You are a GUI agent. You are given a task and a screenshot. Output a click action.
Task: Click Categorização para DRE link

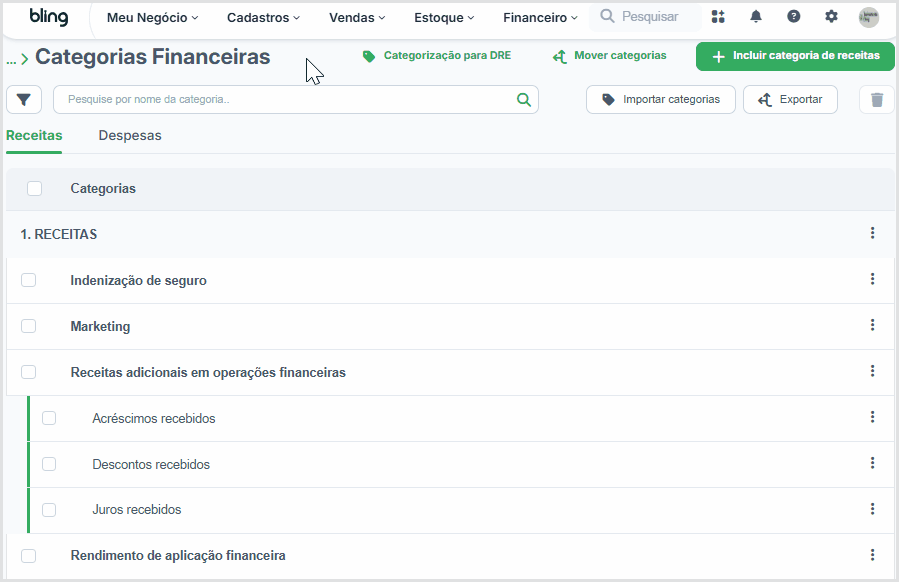coord(436,56)
